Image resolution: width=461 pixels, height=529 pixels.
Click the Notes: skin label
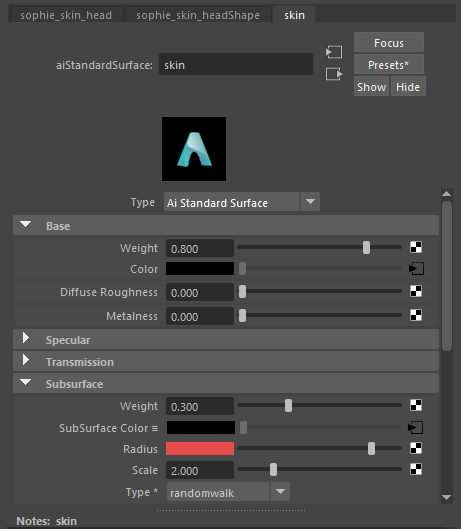click(x=47, y=521)
